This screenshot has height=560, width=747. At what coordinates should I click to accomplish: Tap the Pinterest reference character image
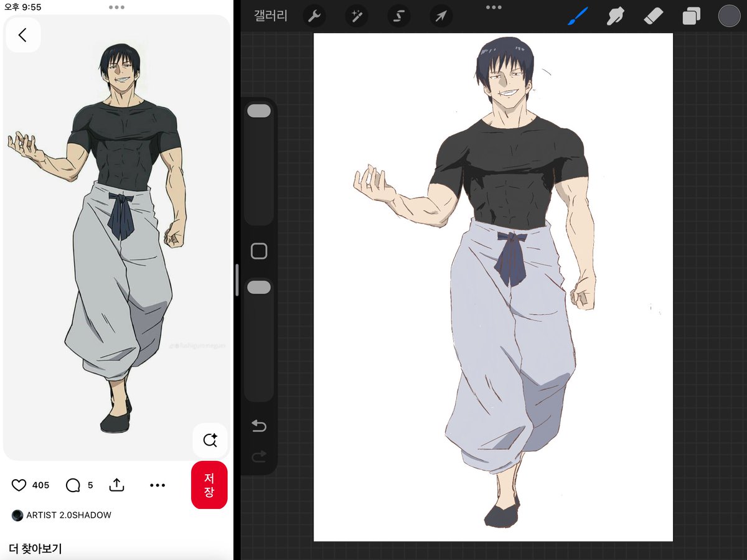coord(116,238)
